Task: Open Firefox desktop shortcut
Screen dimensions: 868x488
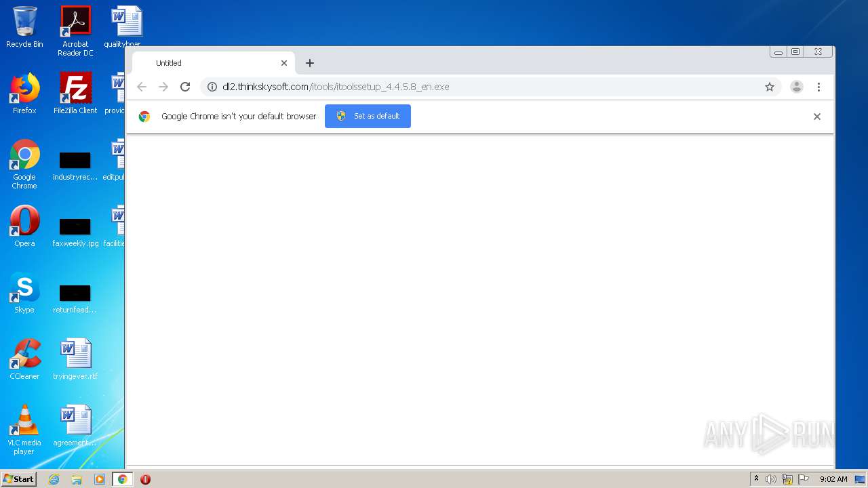Action: click(24, 94)
